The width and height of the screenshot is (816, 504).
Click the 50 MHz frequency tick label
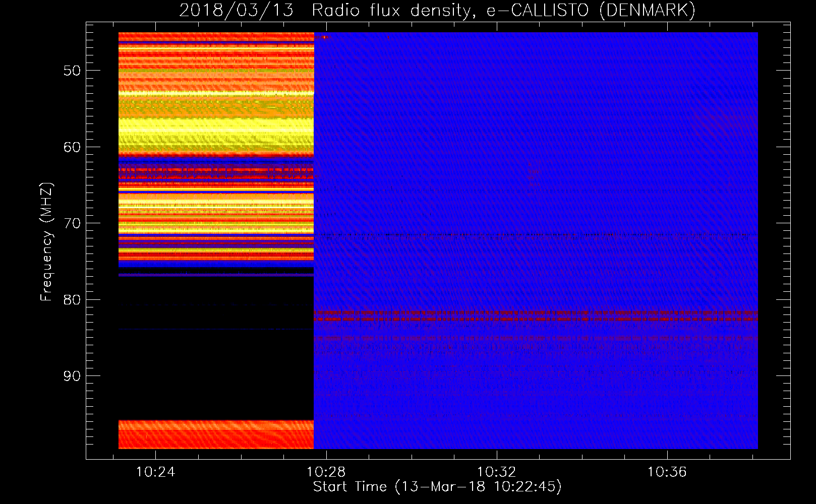pyautogui.click(x=72, y=71)
